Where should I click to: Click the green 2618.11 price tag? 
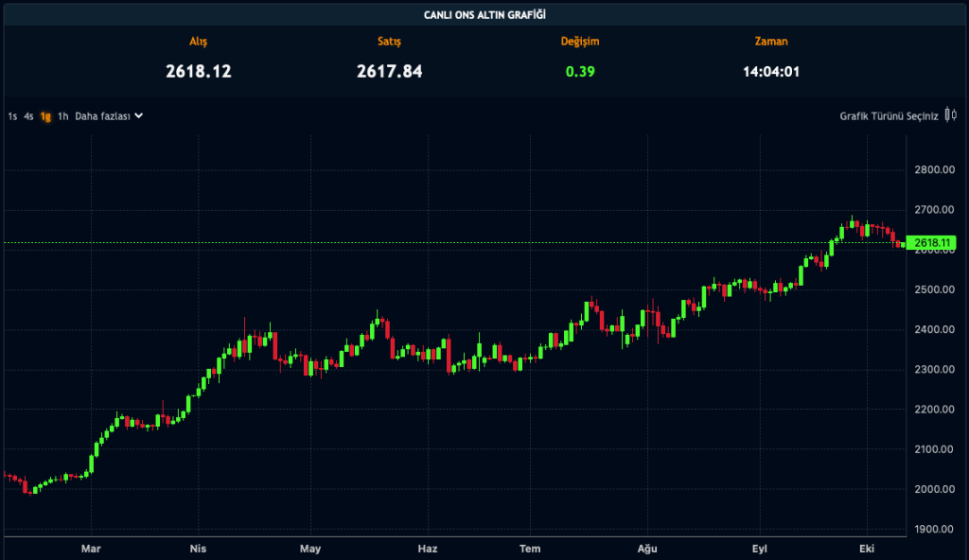tap(931, 243)
